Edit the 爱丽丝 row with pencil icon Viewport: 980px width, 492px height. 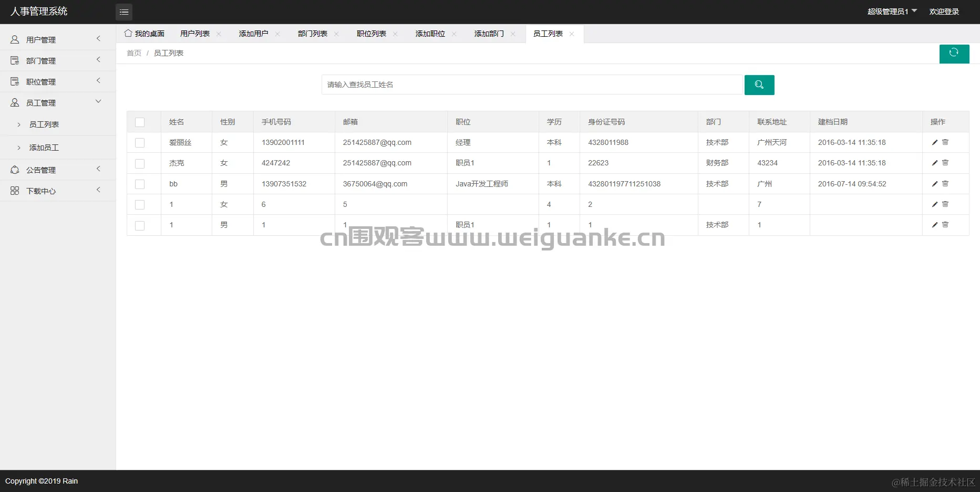[935, 142]
